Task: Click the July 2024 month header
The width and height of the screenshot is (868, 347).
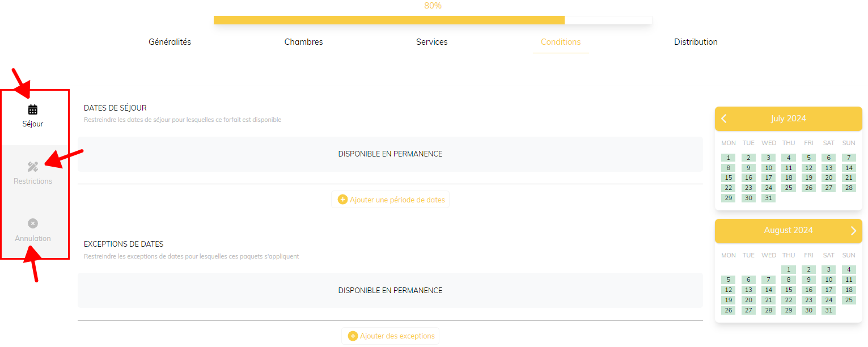Action: 788,119
